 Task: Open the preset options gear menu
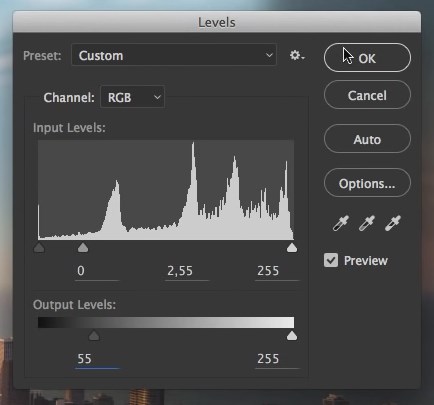pos(296,55)
